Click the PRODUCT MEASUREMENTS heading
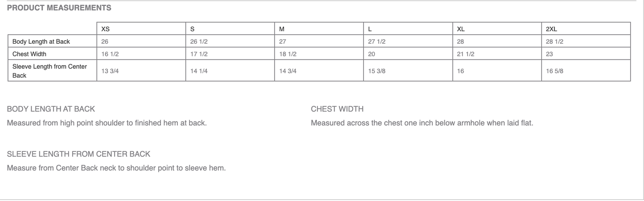 pyautogui.click(x=59, y=8)
